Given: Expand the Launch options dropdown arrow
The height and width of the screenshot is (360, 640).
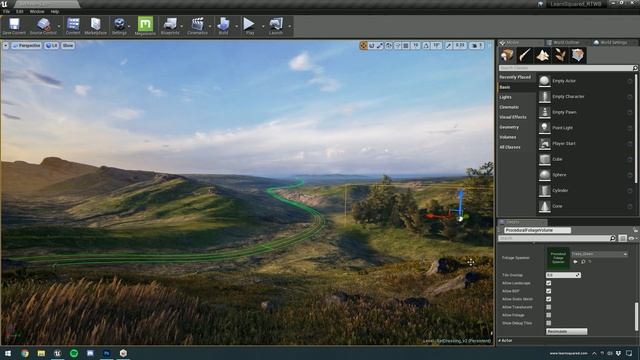Looking at the screenshot, I should click(289, 26).
